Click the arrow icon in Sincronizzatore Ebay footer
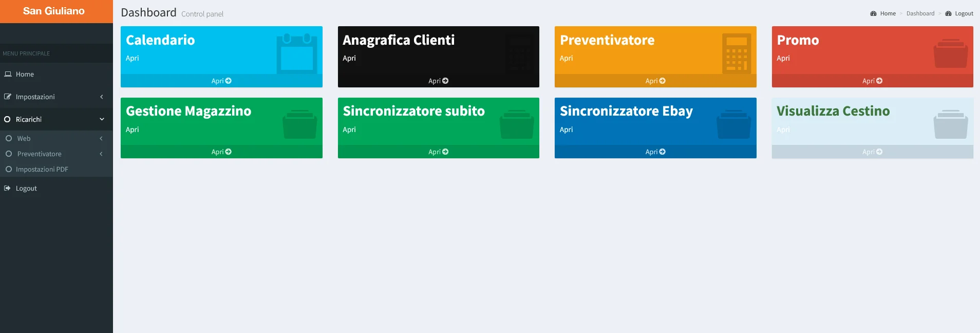The image size is (980, 333). click(663, 152)
